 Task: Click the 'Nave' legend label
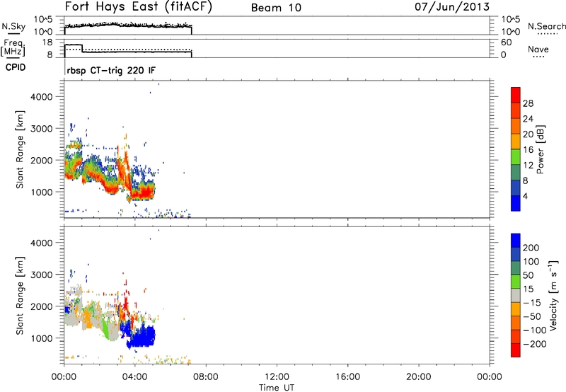point(538,49)
